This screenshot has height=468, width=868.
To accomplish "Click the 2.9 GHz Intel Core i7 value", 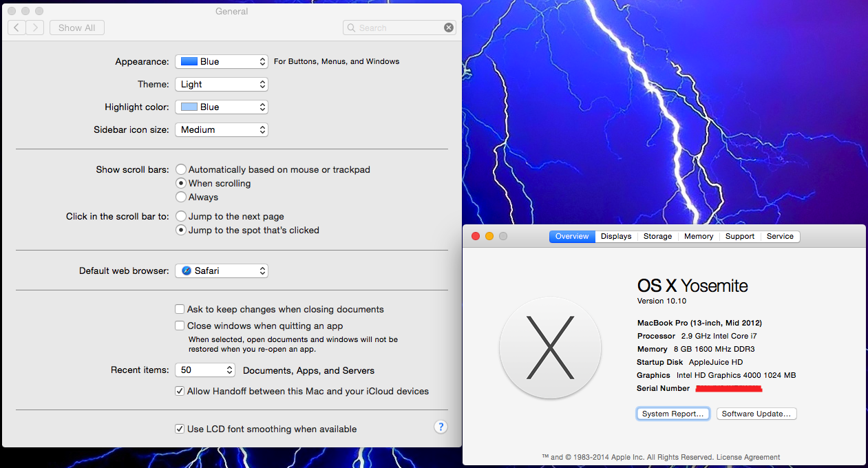I will coord(720,336).
